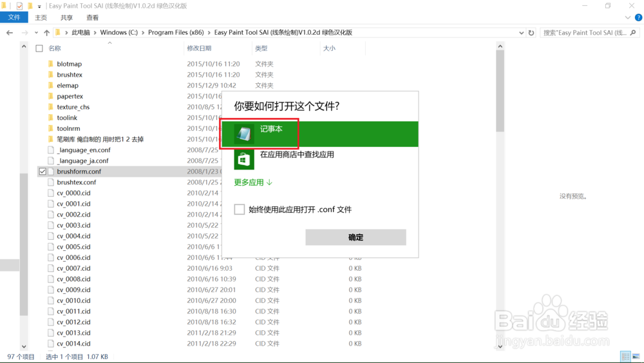Image resolution: width=644 pixels, height=363 pixels.
Task: Click the brushtex folder icon
Action: pos(50,74)
